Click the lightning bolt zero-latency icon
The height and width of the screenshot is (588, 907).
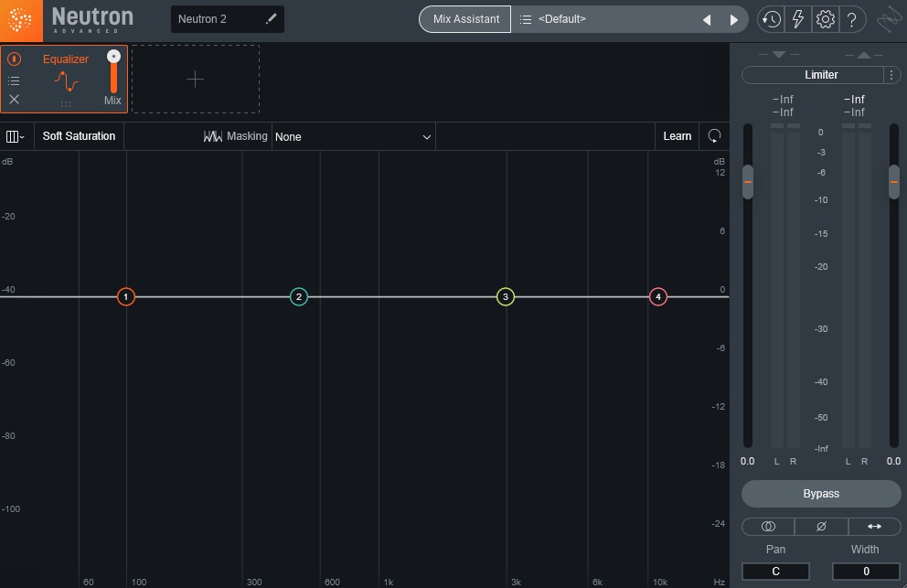pos(797,18)
